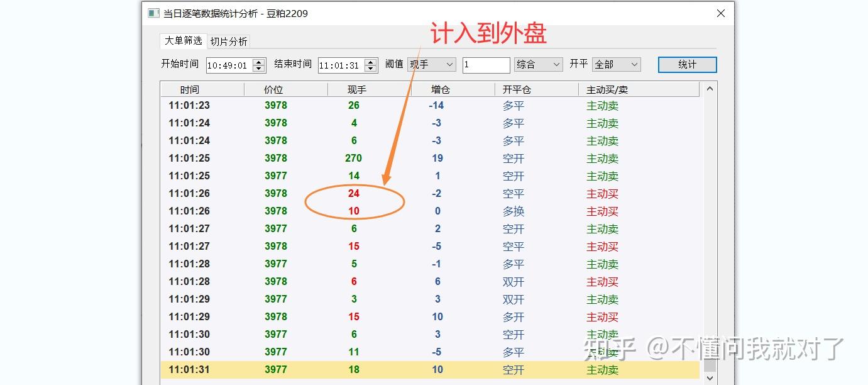Click the list scrollbar up arrow
868x385 pixels.
click(710, 89)
